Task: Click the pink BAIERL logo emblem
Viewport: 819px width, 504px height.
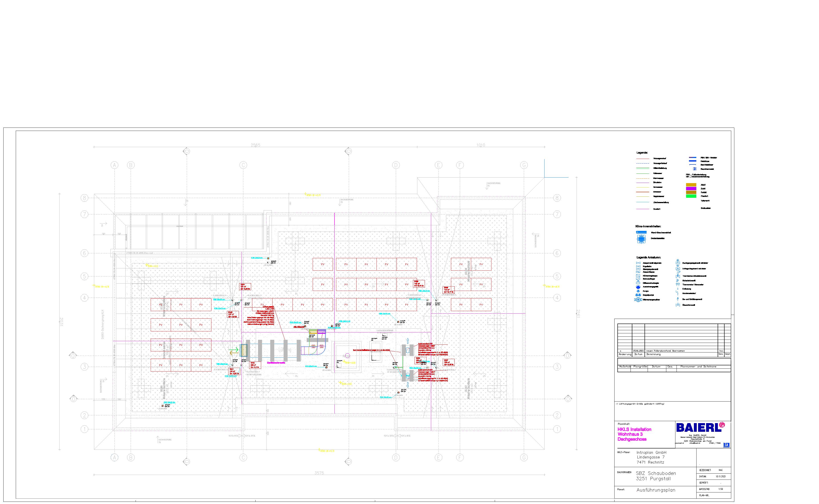Action: (722, 424)
